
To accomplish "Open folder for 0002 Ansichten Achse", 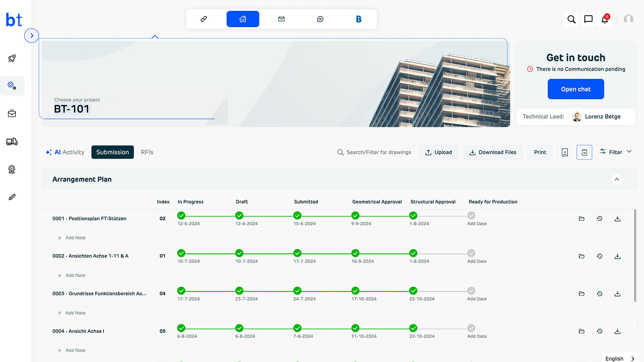I will point(582,256).
